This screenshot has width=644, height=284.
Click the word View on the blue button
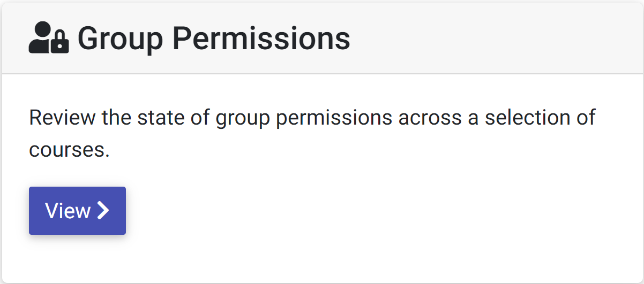(68, 211)
